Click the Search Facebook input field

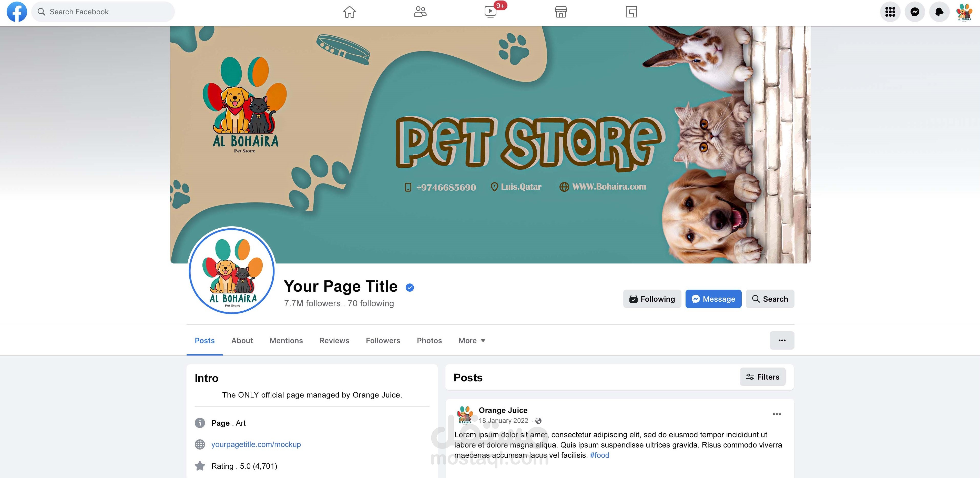pos(103,12)
